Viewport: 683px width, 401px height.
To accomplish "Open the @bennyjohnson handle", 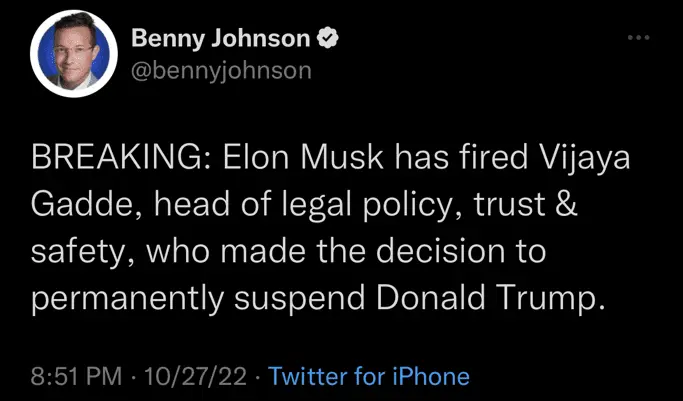I will tap(221, 70).
